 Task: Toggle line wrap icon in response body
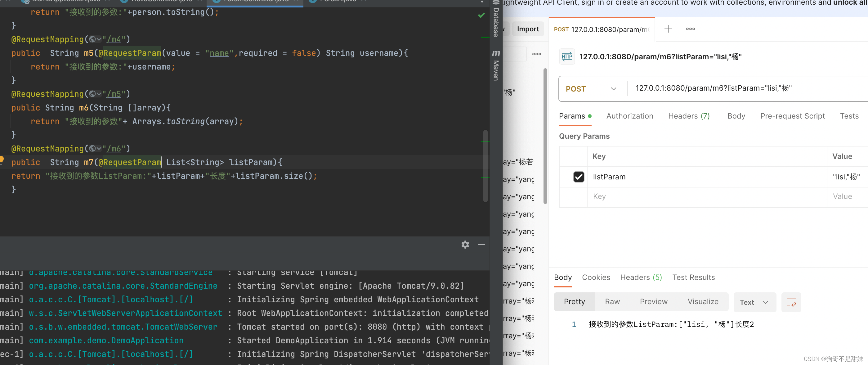[791, 302]
